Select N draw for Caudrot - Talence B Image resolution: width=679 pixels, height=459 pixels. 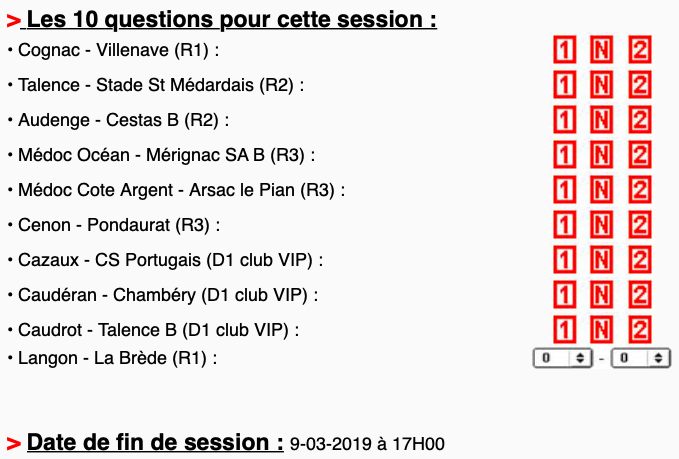pos(601,329)
